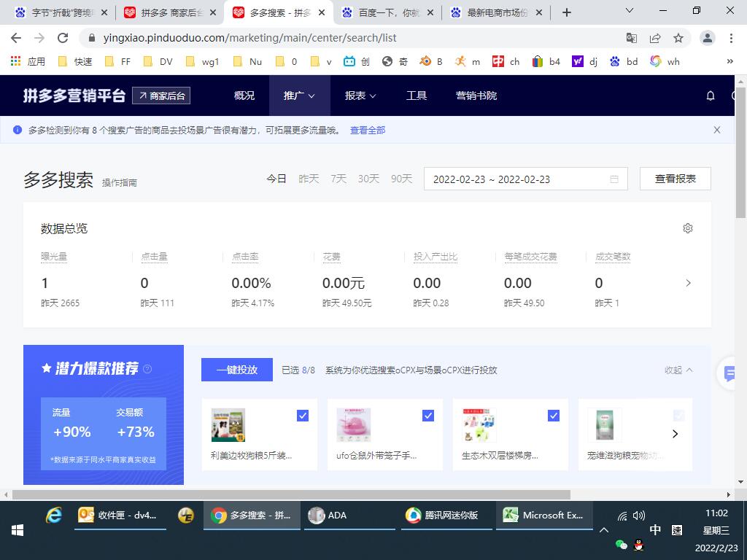747x560 pixels.
Task: Open the 工具 nav item
Action: pos(417,96)
